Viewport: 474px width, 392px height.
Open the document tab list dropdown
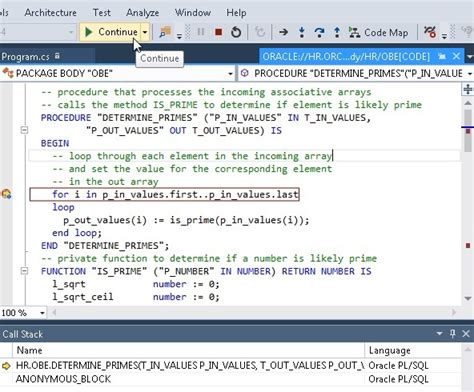coord(470,57)
